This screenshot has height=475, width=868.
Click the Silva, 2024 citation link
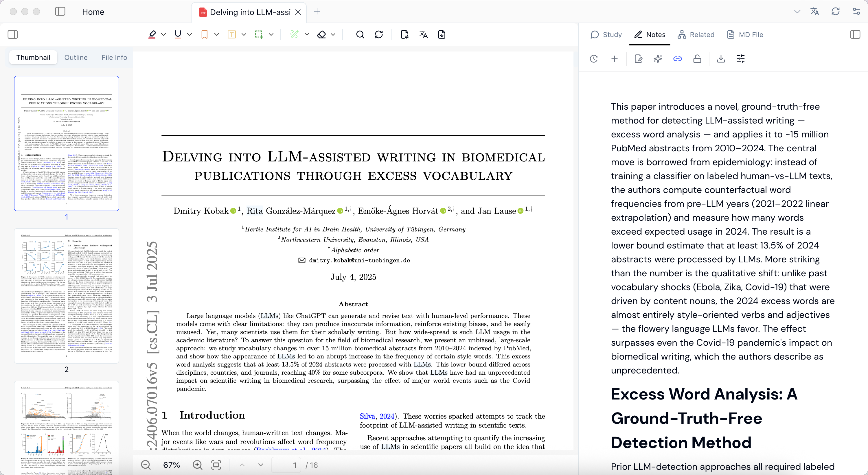[x=377, y=416]
